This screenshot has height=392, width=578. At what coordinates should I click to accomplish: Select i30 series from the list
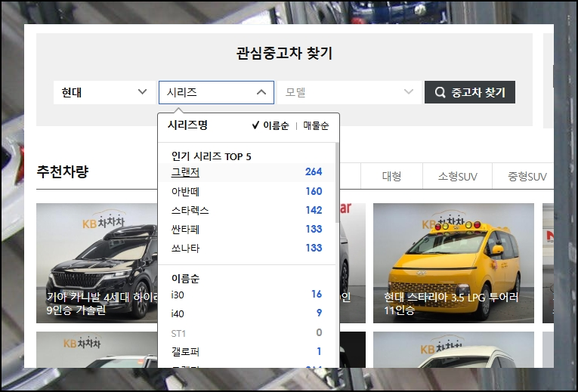point(246,295)
